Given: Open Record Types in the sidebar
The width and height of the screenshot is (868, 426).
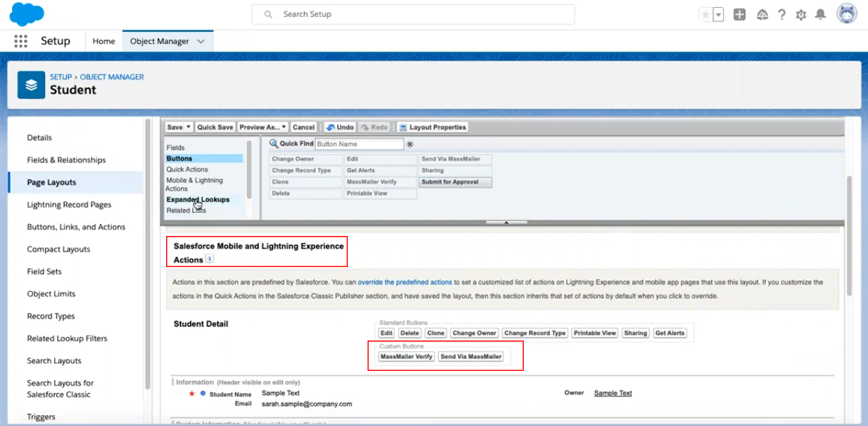Looking at the screenshot, I should (x=51, y=316).
